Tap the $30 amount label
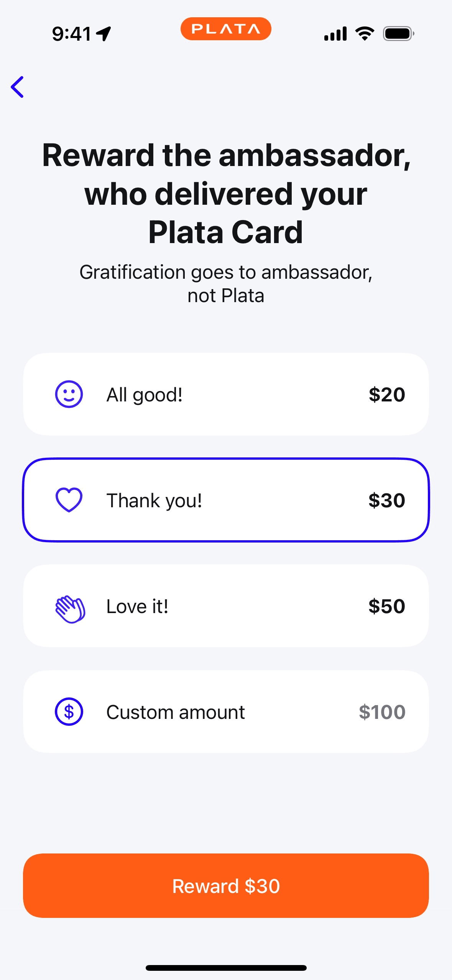The image size is (452, 980). click(386, 500)
